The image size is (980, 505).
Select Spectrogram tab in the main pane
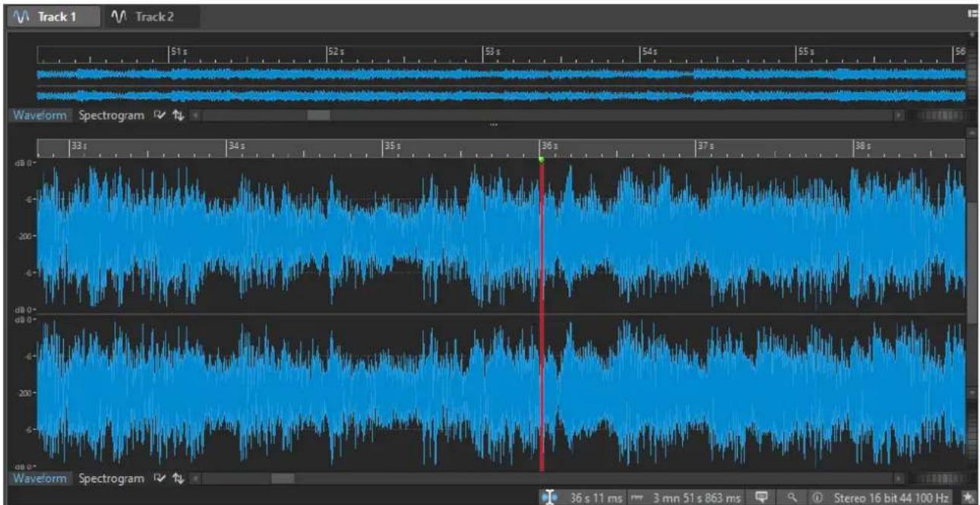coord(111,478)
